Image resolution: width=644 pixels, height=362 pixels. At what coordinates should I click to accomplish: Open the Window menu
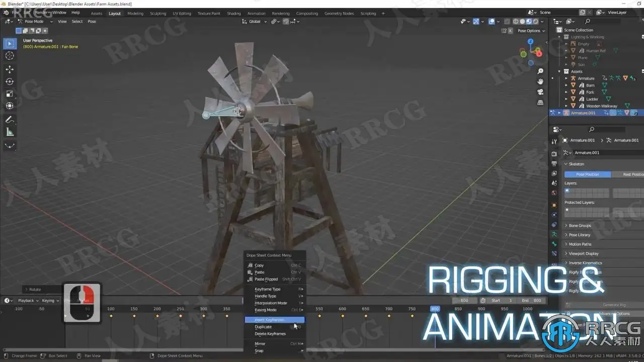pyautogui.click(x=59, y=13)
